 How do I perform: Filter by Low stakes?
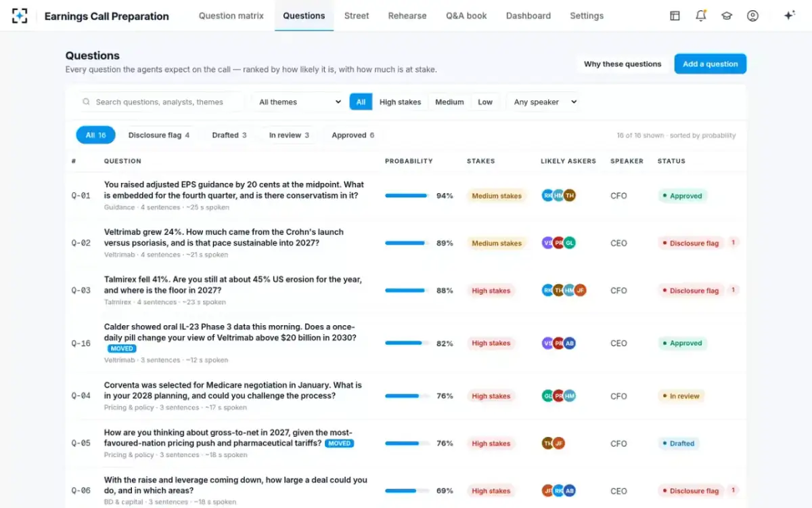pos(485,102)
